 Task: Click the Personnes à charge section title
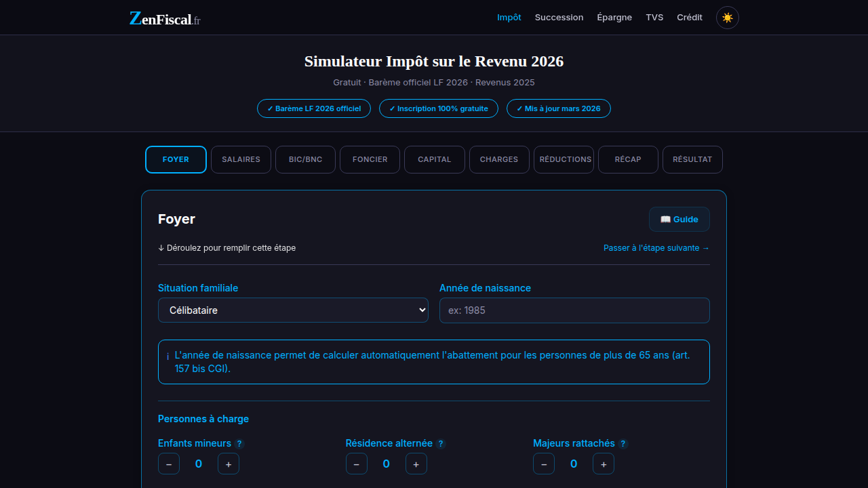coord(203,419)
